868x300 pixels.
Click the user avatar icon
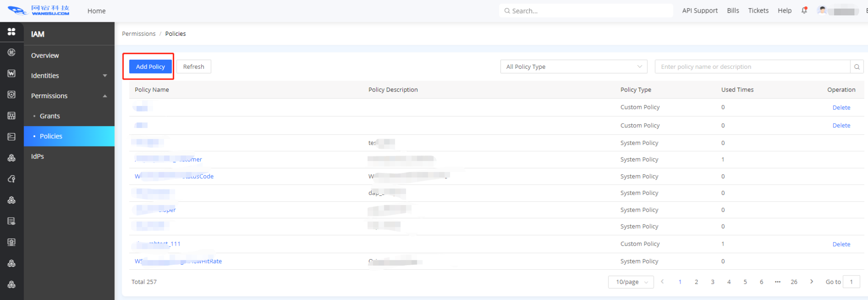tap(822, 10)
